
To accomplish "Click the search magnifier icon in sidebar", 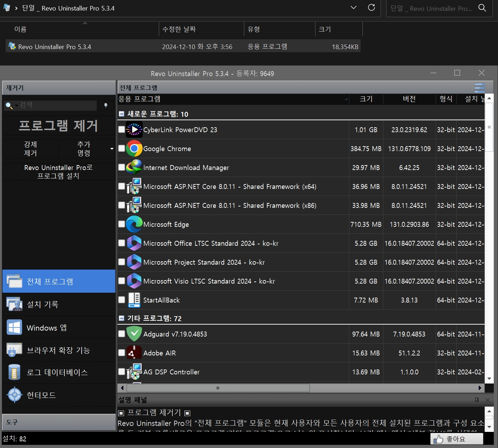I will 9,105.
